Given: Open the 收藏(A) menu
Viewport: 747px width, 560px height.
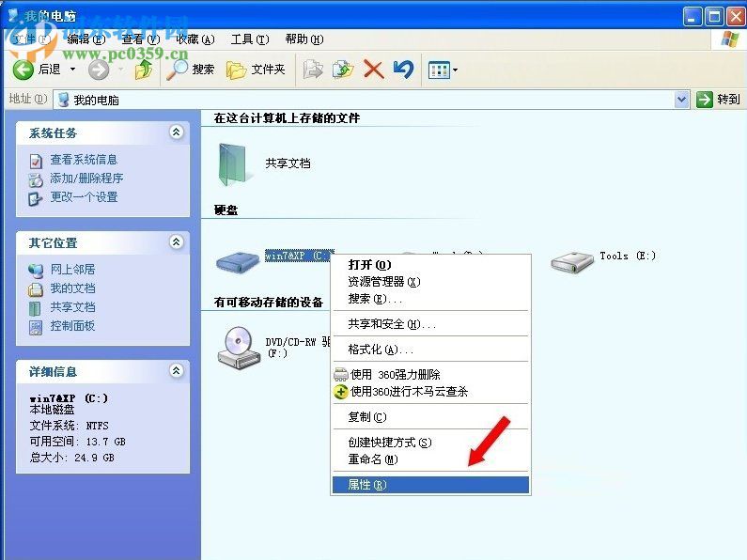Looking at the screenshot, I should 195,39.
